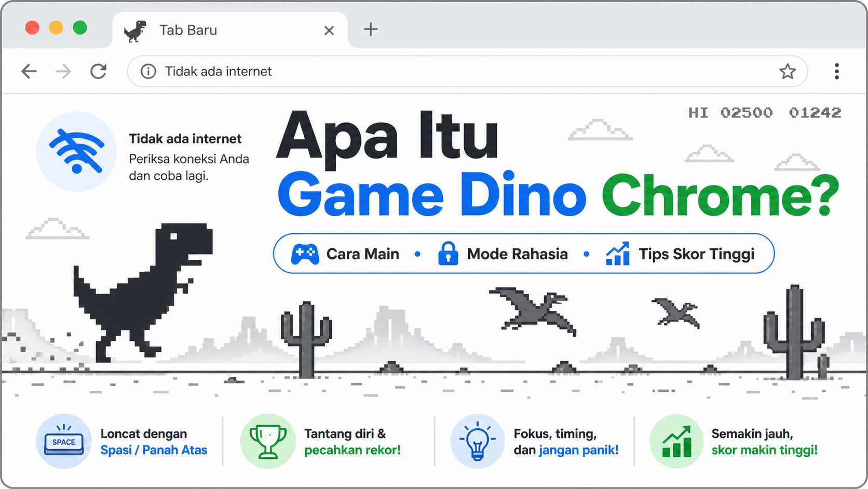Viewport: 868px width, 489px height.
Task: Click the address bar showing Tidak ada internet
Action: tap(467, 71)
